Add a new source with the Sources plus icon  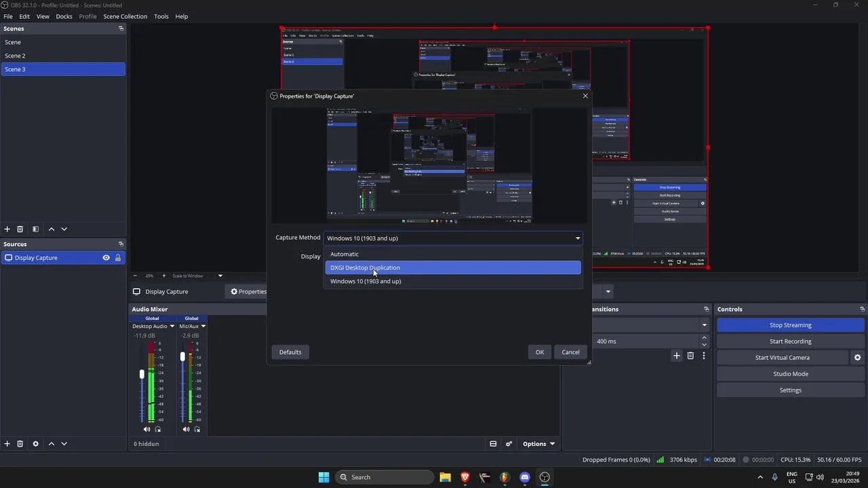tap(7, 444)
